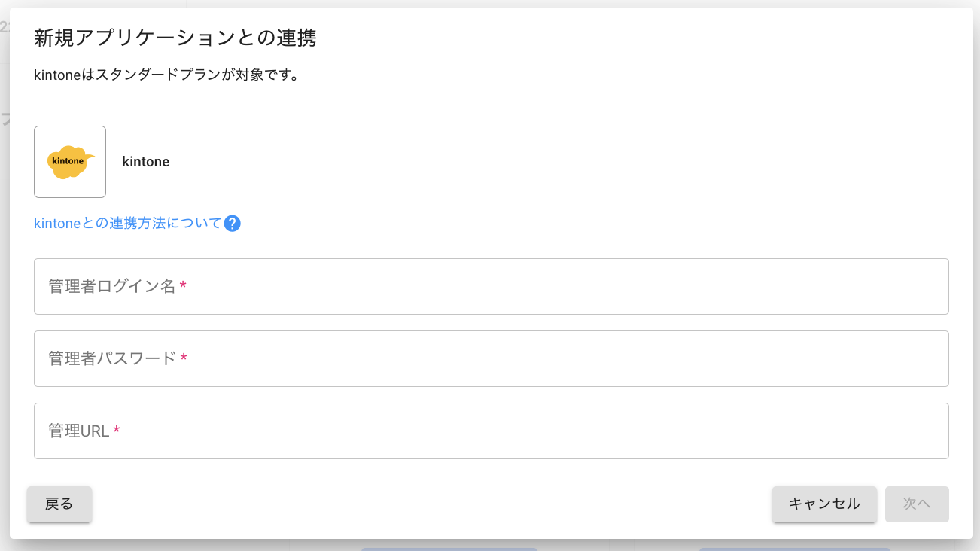
Task: Click the kintoneはスタンダードプランが対象です notice text
Action: point(166,75)
